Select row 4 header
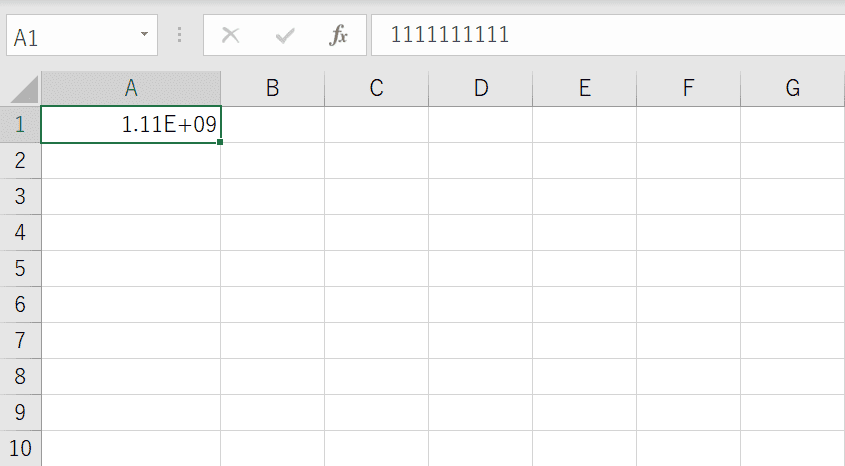The image size is (845, 466). coord(20,233)
